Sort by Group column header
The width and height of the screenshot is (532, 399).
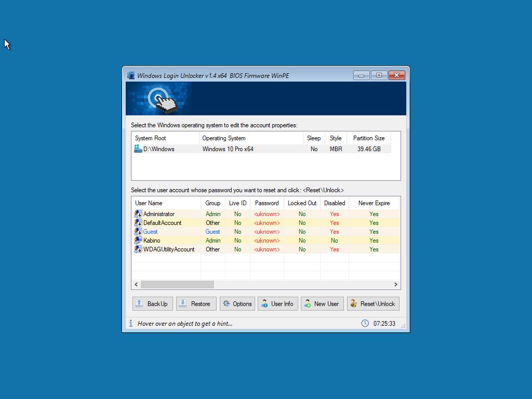coord(212,203)
